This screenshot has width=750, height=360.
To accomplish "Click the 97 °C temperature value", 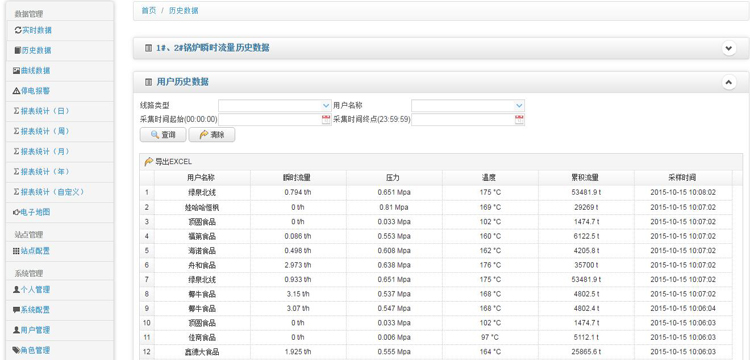I will (490, 337).
